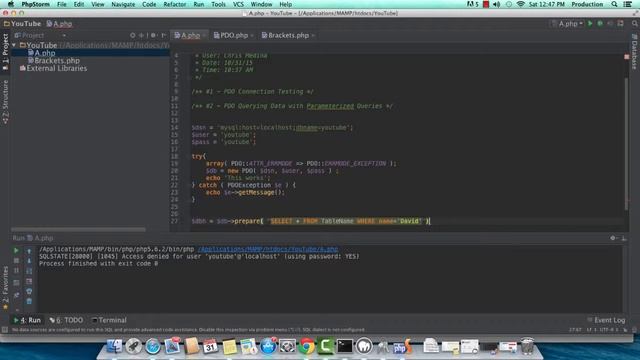Image resolution: width=640 pixels, height=360 pixels.
Task: Open Run panel settings gear
Action: [x=613, y=238]
